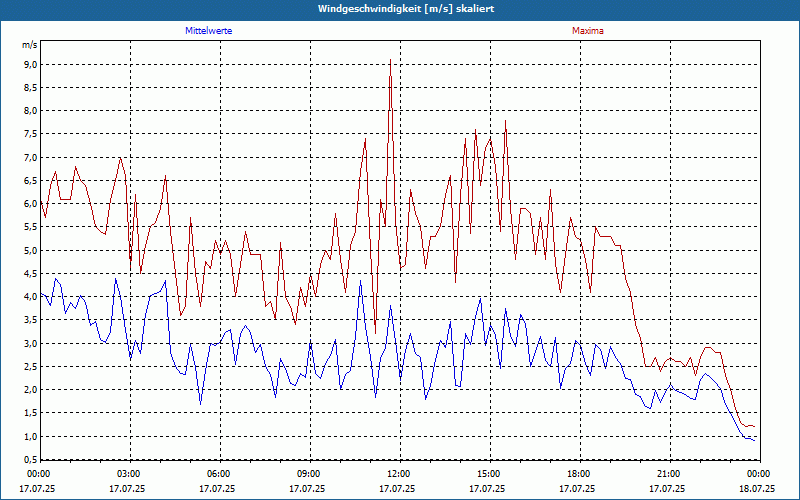The height and width of the screenshot is (500, 800).
Task: Click the 09:00 time axis label
Action: point(310,474)
